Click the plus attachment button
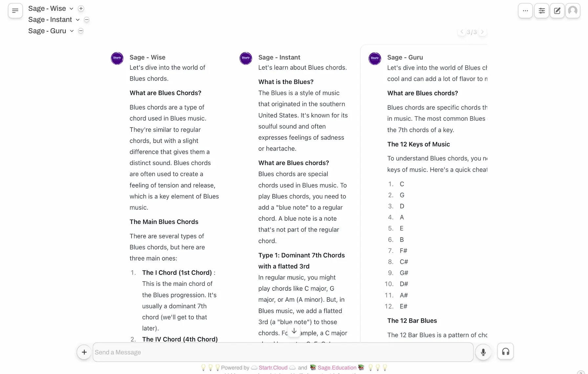This screenshot has height=374, width=588. [x=84, y=352]
